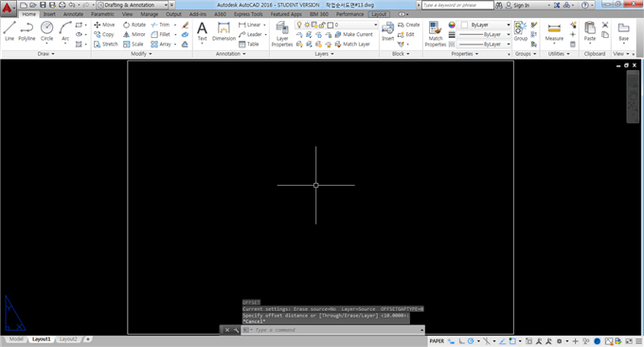Click Edit block button
The width and height of the screenshot is (644, 347).
pos(405,34)
